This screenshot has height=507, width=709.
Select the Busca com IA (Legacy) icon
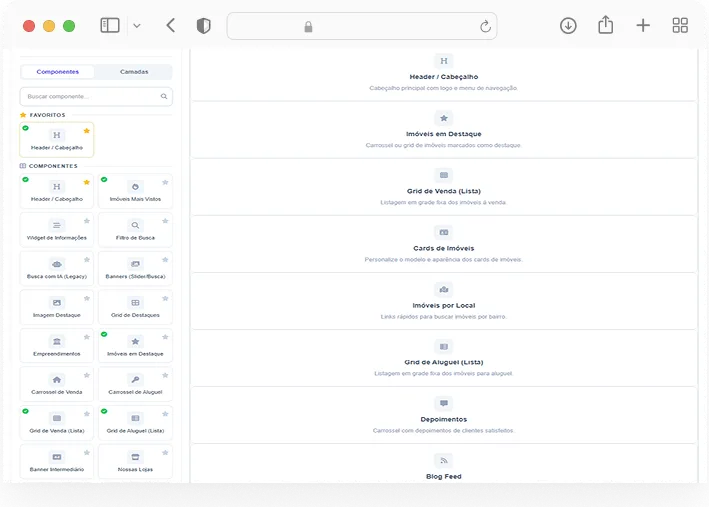57,264
